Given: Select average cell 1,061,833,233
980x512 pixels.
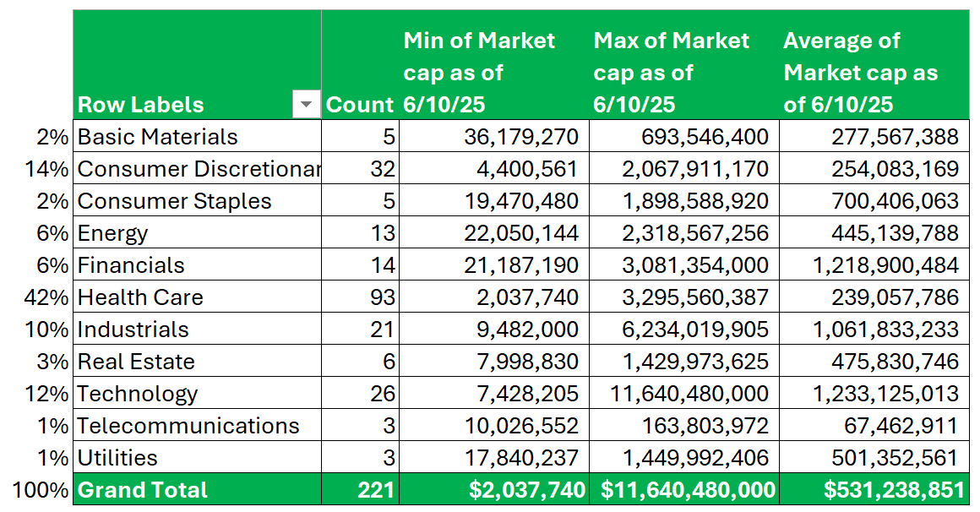Looking at the screenshot, I should [x=874, y=328].
